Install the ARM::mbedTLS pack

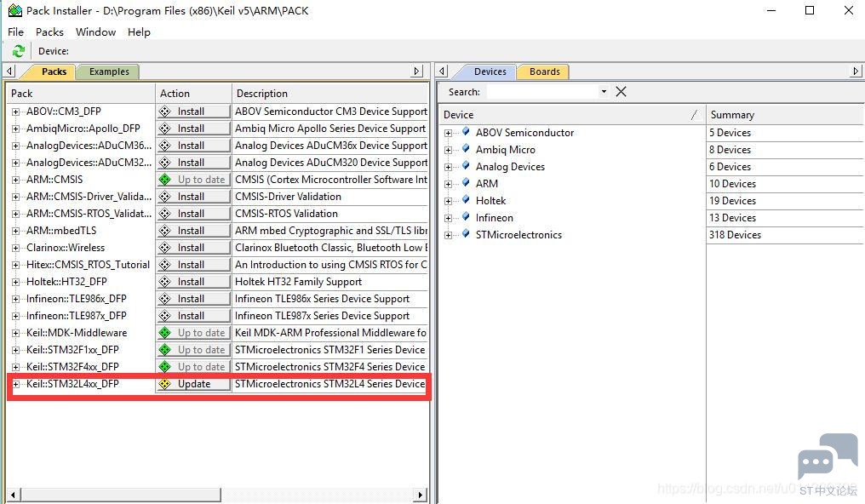point(193,231)
